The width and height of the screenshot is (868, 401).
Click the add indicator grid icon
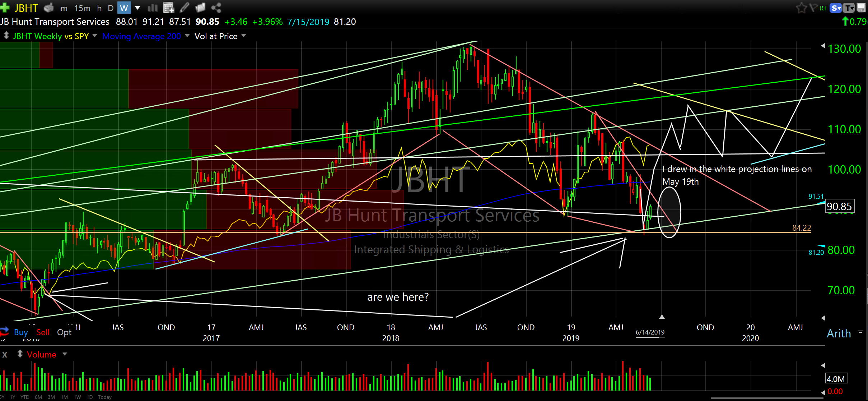[168, 8]
